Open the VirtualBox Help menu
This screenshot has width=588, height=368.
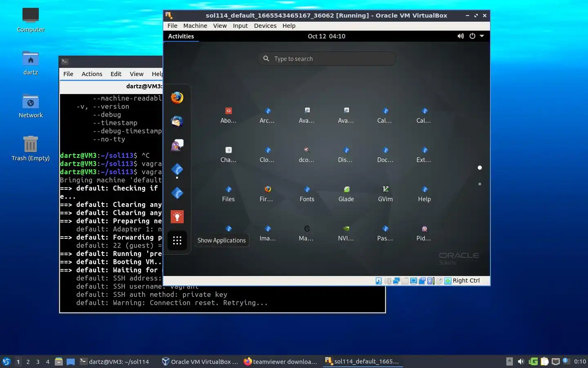[x=289, y=25]
